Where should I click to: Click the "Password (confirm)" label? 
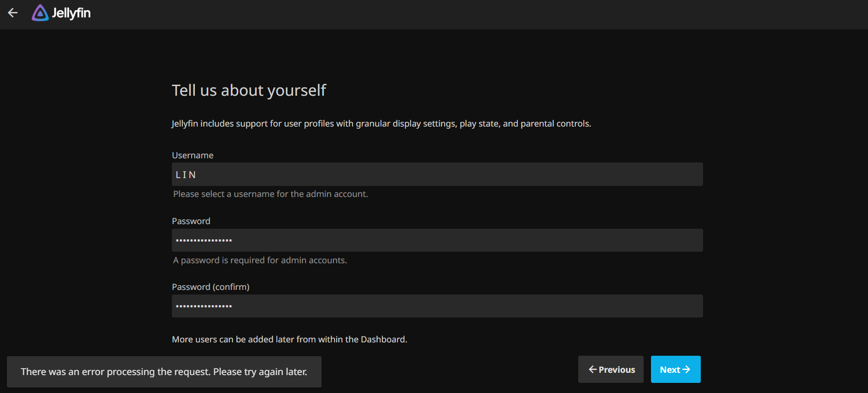coord(211,287)
